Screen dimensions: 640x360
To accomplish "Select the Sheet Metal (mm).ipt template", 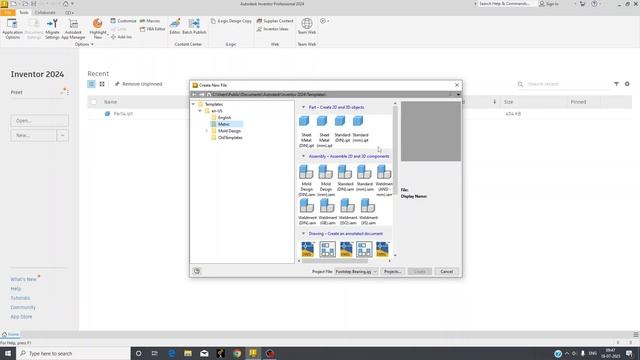I will click(x=324, y=131).
